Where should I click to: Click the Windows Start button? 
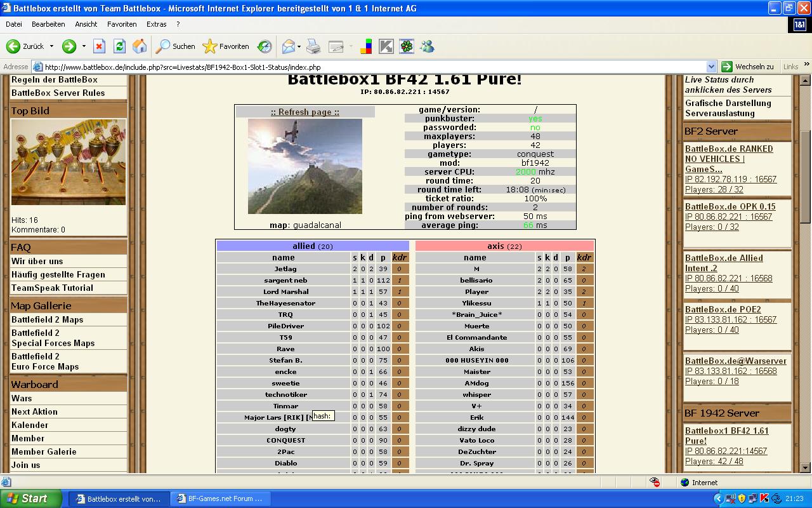pyautogui.click(x=30, y=498)
